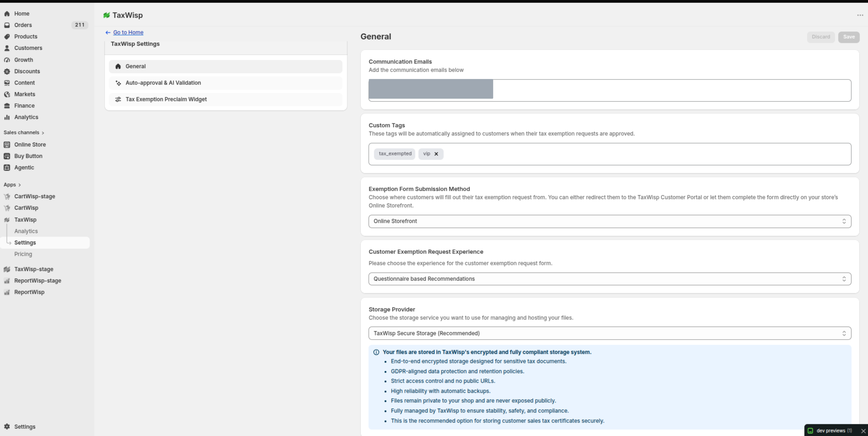Screen dimensions: 868x436
Task: Select the Products tag icon
Action: pos(7,36)
